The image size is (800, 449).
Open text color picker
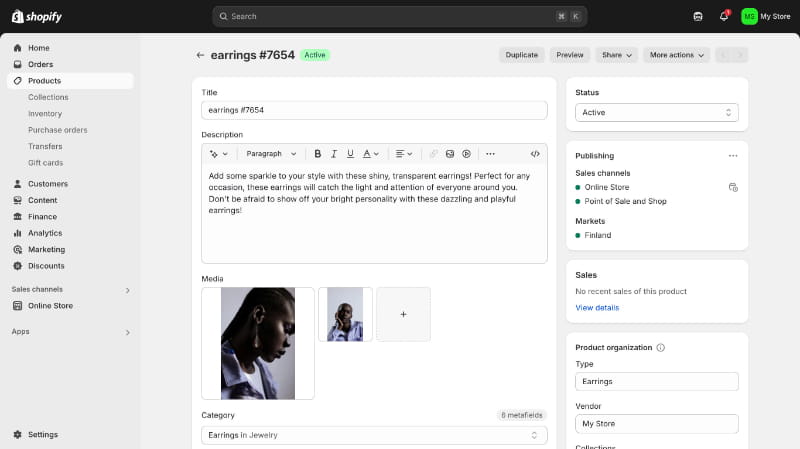pos(370,154)
